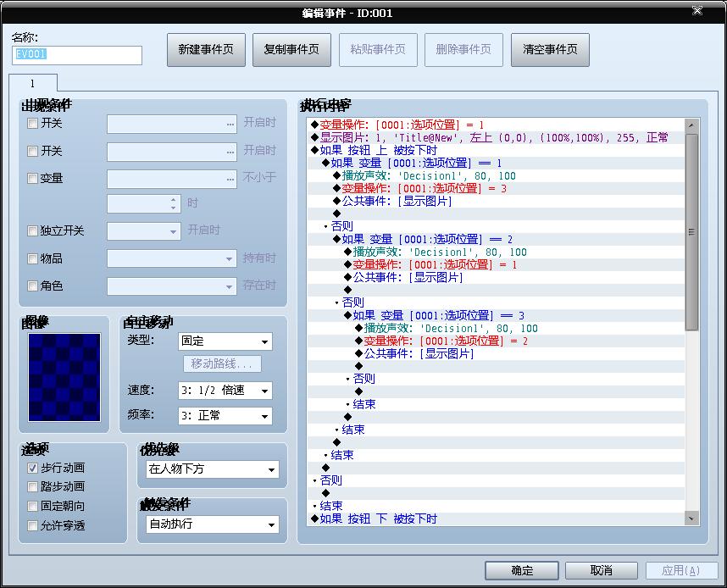Select the 变量操作: [0001:选项位置] = 2 line
This screenshot has width=727, height=588.
[496, 341]
